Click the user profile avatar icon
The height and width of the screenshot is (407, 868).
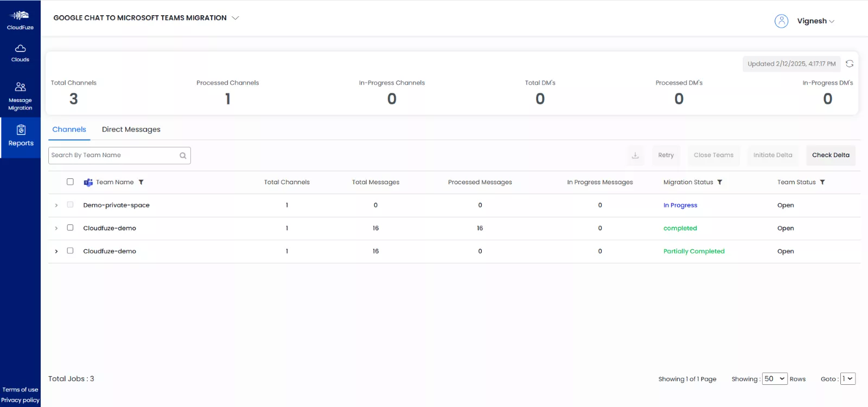pyautogui.click(x=781, y=21)
